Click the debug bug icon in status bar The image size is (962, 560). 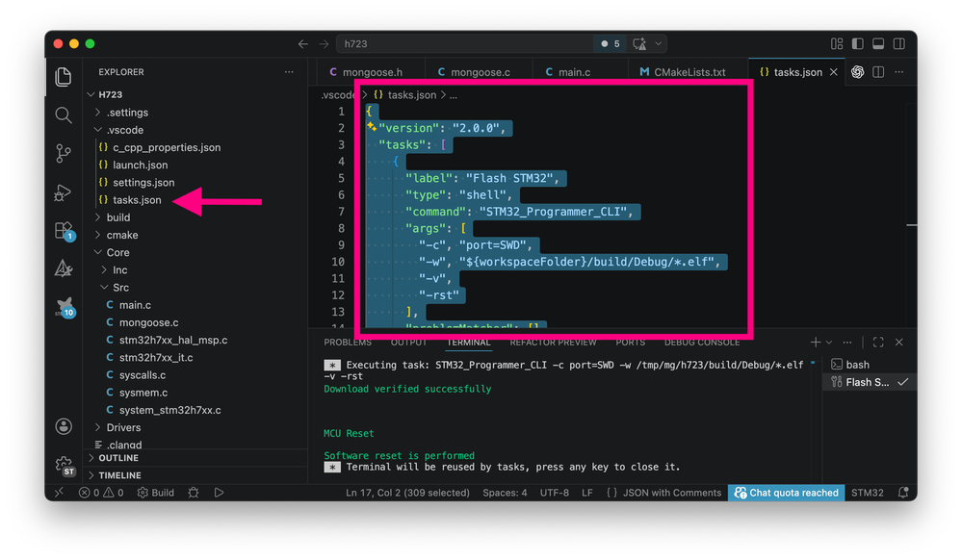pos(194,493)
